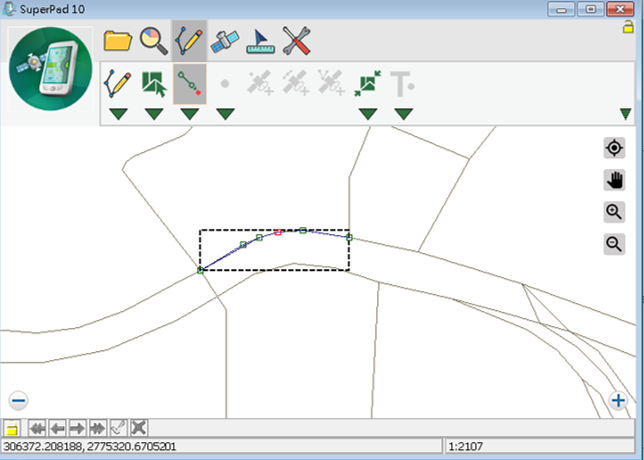
Task: Select the green vertex at line's right end
Action: point(349,237)
